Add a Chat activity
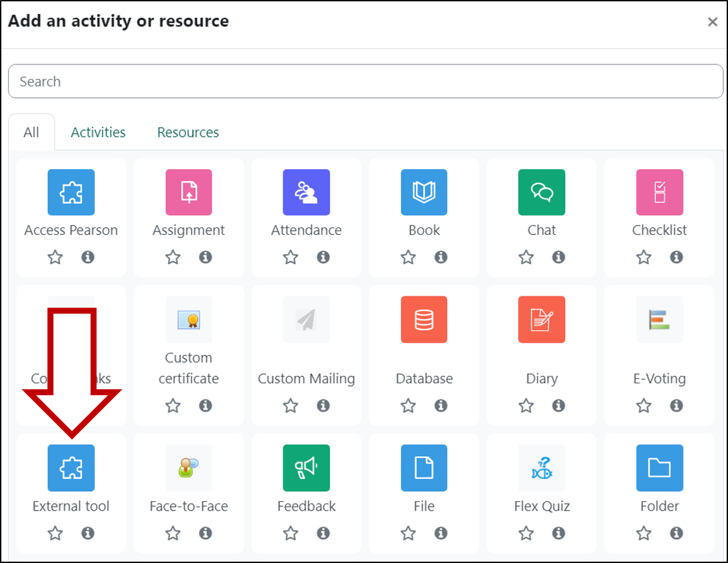Screen dimensions: 728x563 coord(542,192)
